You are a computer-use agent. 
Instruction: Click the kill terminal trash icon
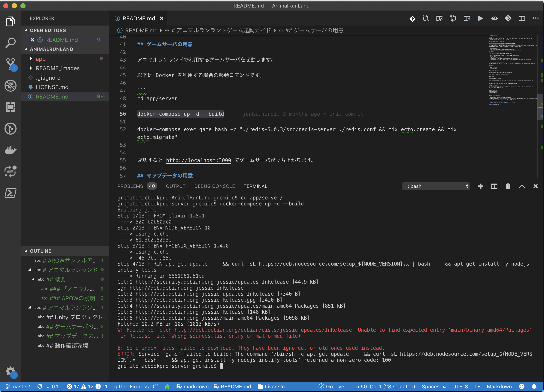tap(508, 186)
